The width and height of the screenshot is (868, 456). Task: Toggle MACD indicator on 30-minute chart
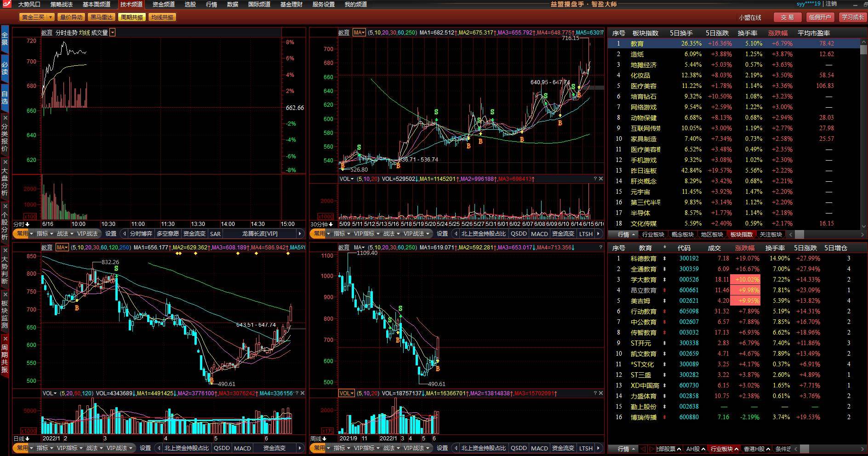[539, 234]
